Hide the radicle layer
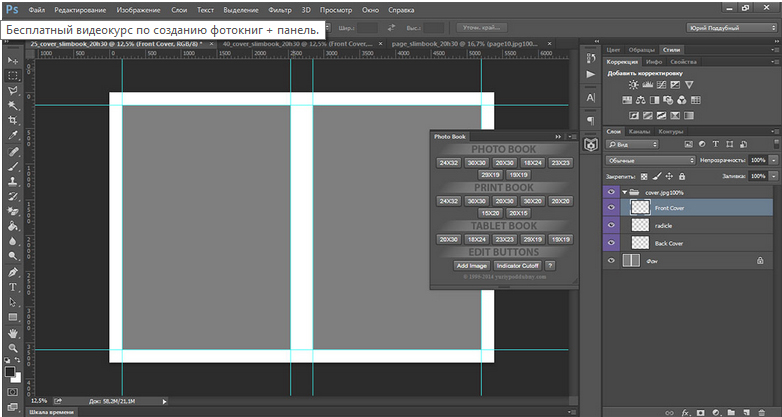The width and height of the screenshot is (782, 417). (x=613, y=226)
